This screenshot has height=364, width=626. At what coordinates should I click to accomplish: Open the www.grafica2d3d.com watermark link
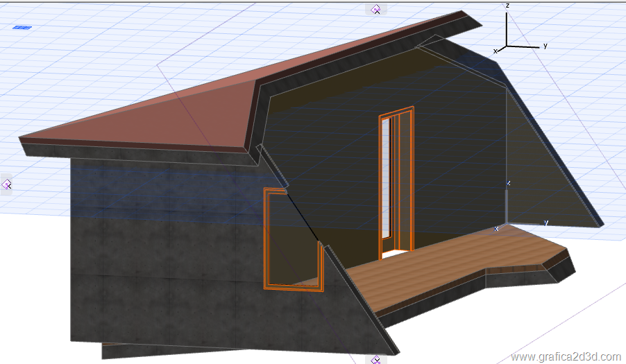(566, 356)
